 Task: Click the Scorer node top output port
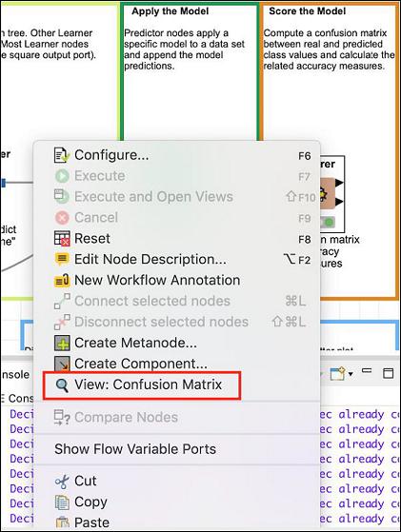(339, 184)
